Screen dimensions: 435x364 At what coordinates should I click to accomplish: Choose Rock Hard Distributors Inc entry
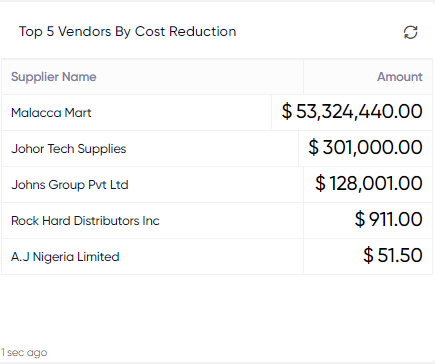point(85,221)
